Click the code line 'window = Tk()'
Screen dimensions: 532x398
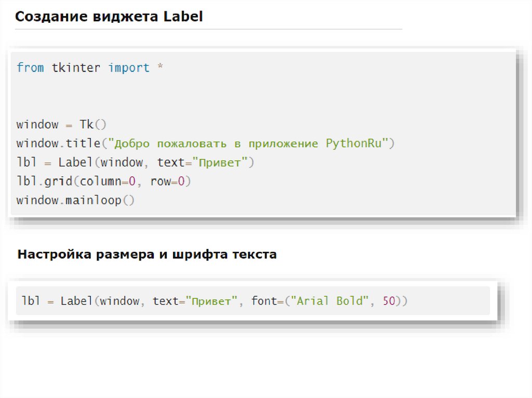[x=61, y=125]
